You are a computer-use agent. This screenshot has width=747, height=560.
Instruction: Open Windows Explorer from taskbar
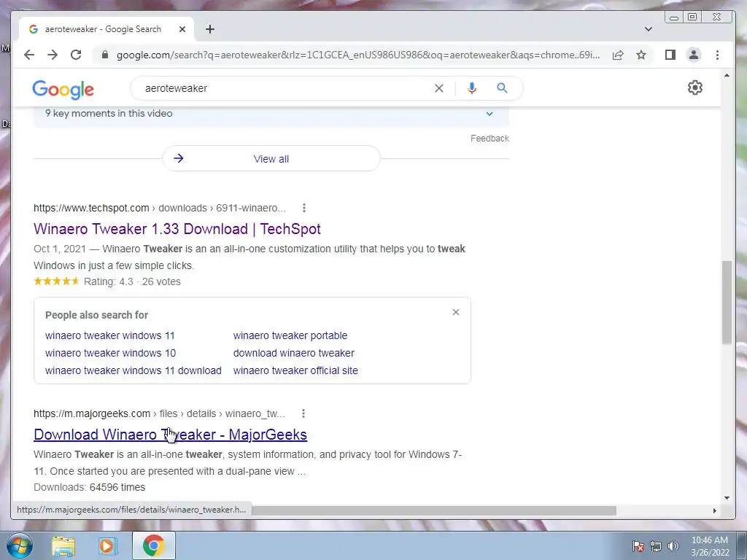(x=63, y=545)
